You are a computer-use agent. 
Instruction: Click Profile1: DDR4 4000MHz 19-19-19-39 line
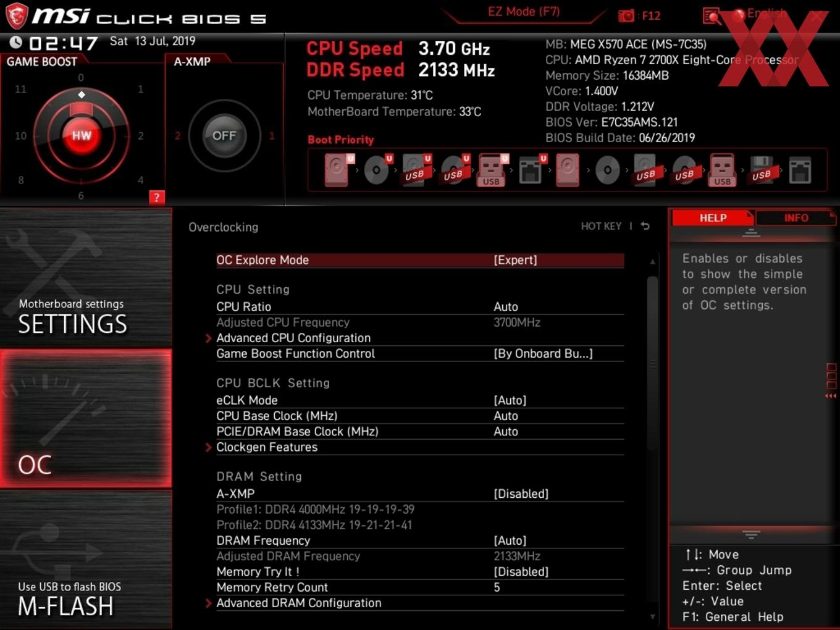click(x=316, y=510)
